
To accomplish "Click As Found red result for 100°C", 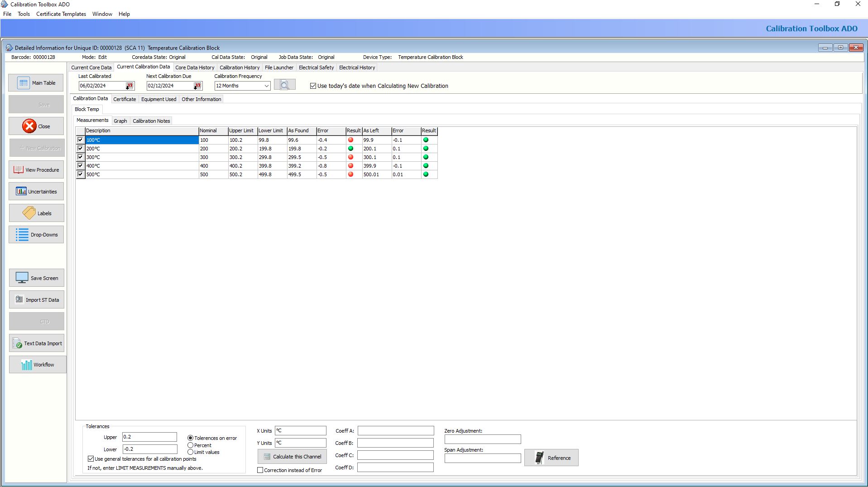I will (x=350, y=140).
